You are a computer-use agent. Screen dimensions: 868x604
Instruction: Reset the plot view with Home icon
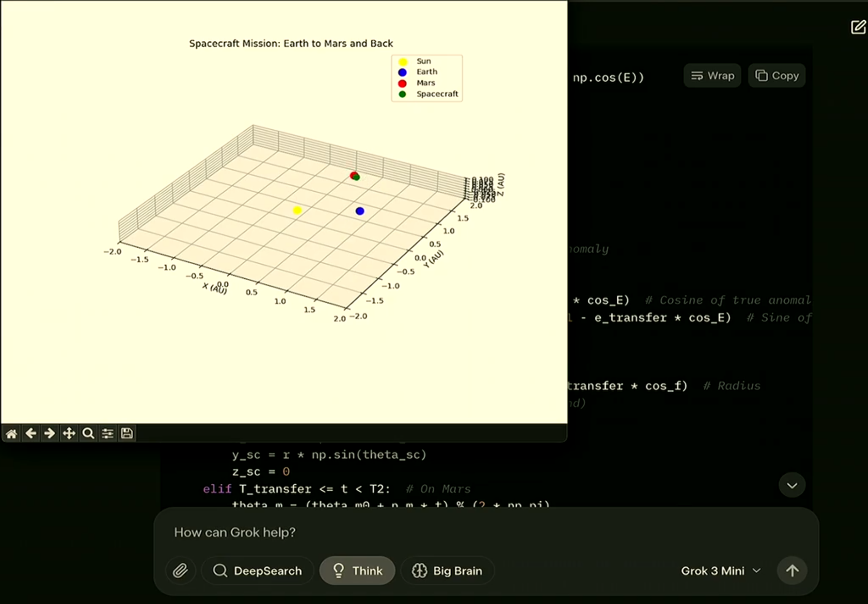click(11, 433)
